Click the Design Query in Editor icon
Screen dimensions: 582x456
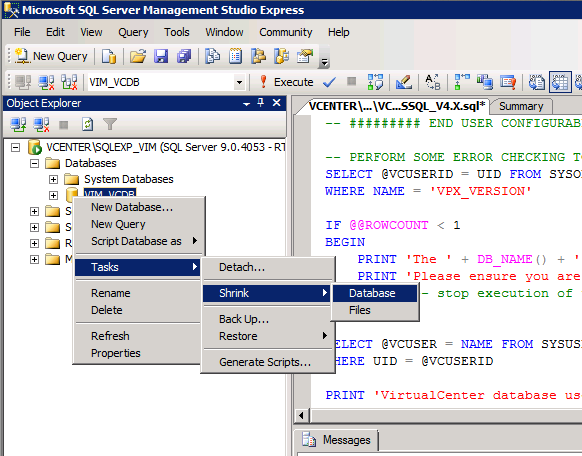pyautogui.click(x=404, y=82)
